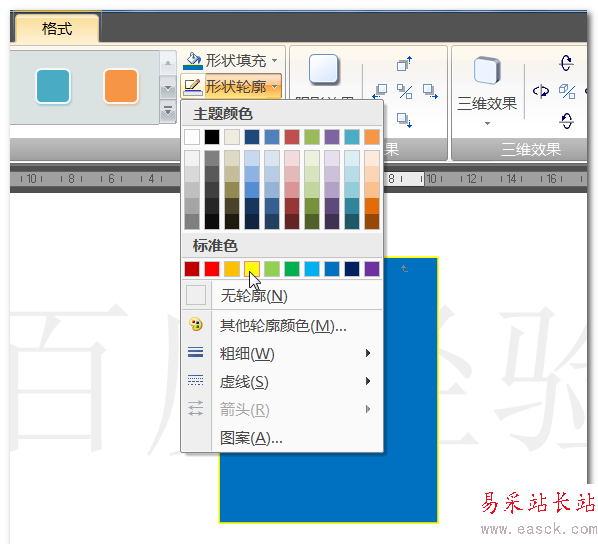Open the 虚线(S) submenu
This screenshot has height=544, width=598.
point(282,382)
